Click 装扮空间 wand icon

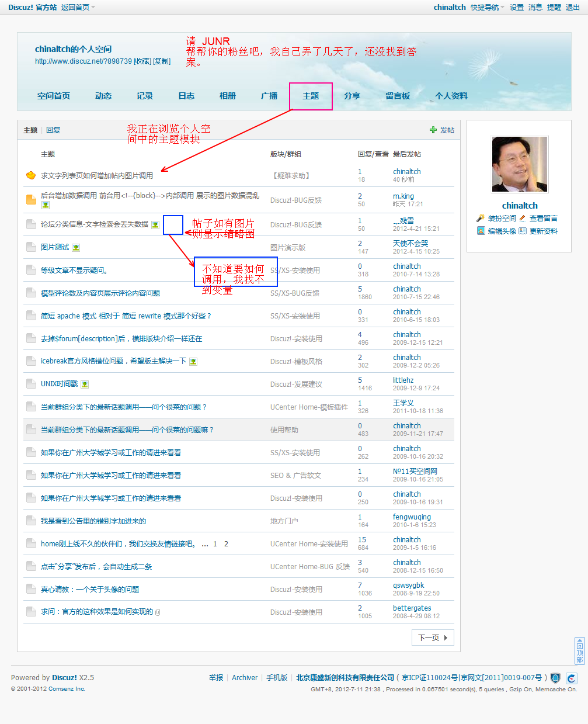(x=481, y=218)
